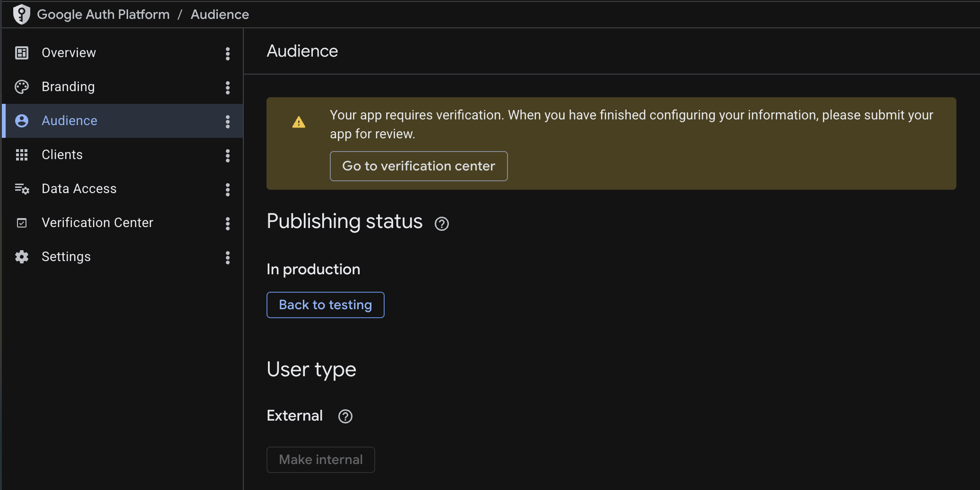Image resolution: width=980 pixels, height=490 pixels.
Task: Click the Audience breadcrumb text
Action: [220, 15]
